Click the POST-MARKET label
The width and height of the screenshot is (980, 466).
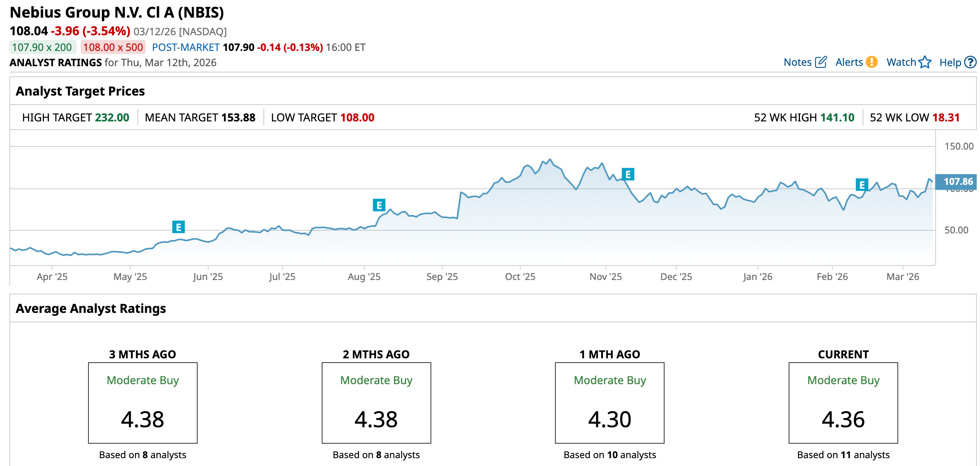(186, 47)
